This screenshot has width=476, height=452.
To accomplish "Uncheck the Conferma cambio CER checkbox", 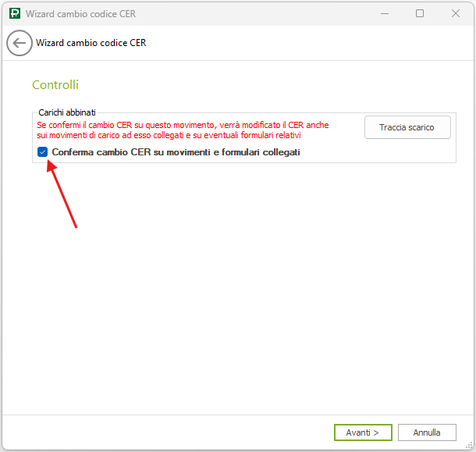I will (x=42, y=152).
